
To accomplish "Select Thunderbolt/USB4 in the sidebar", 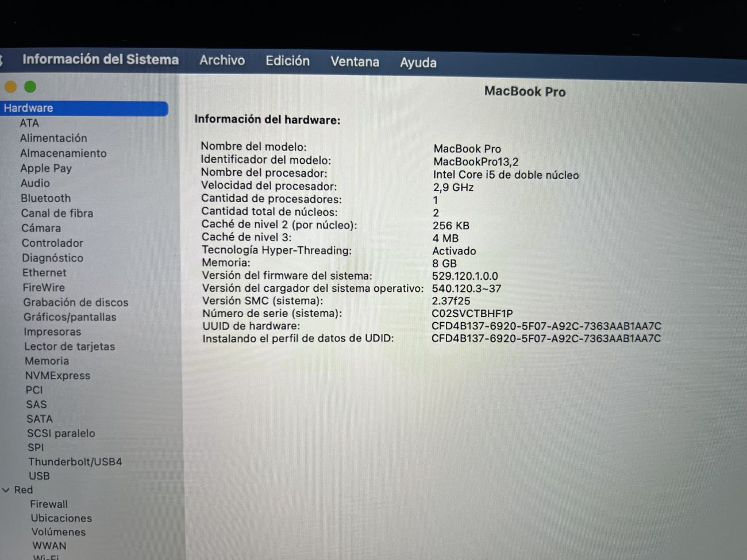I will pyautogui.click(x=75, y=462).
